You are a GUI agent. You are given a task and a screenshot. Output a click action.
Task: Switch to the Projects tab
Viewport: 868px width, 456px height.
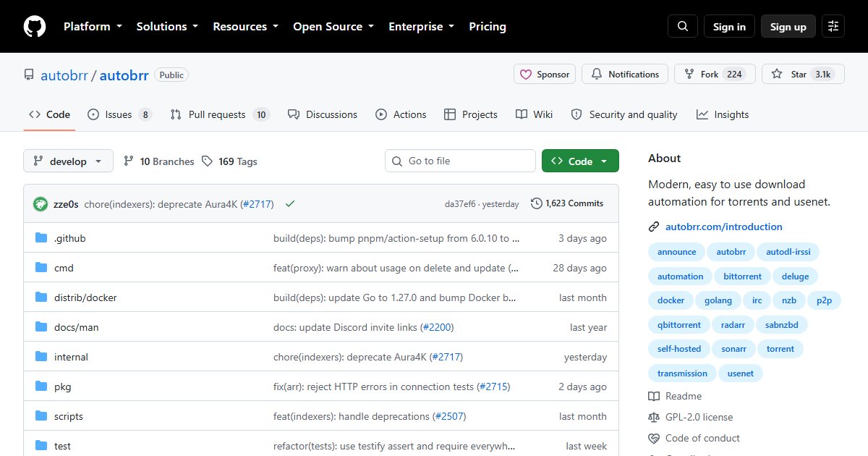(471, 114)
